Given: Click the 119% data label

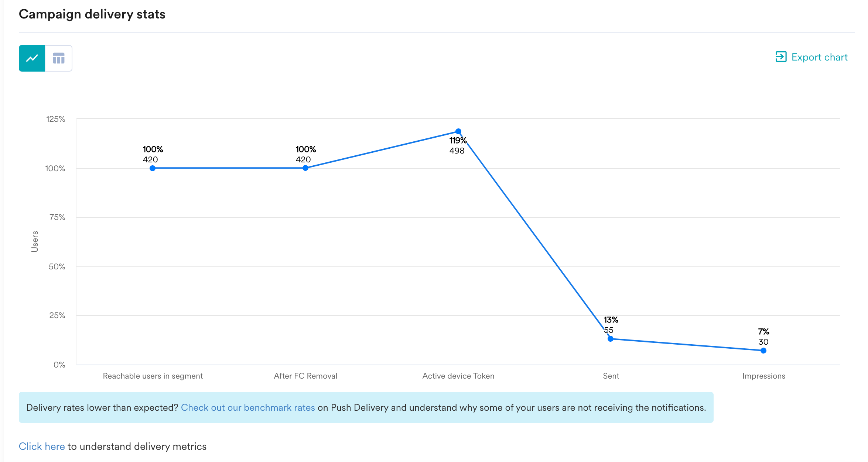Looking at the screenshot, I should 458,141.
